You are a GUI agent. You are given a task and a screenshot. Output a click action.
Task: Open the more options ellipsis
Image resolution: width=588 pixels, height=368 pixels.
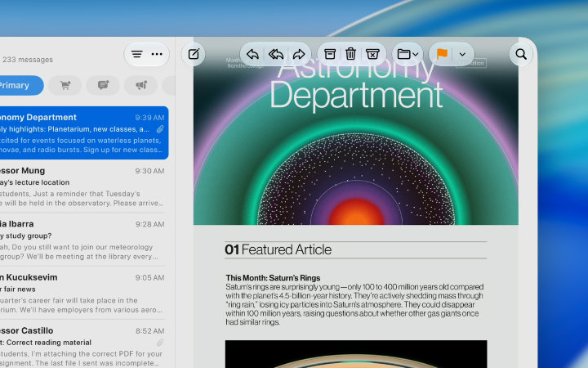(157, 55)
